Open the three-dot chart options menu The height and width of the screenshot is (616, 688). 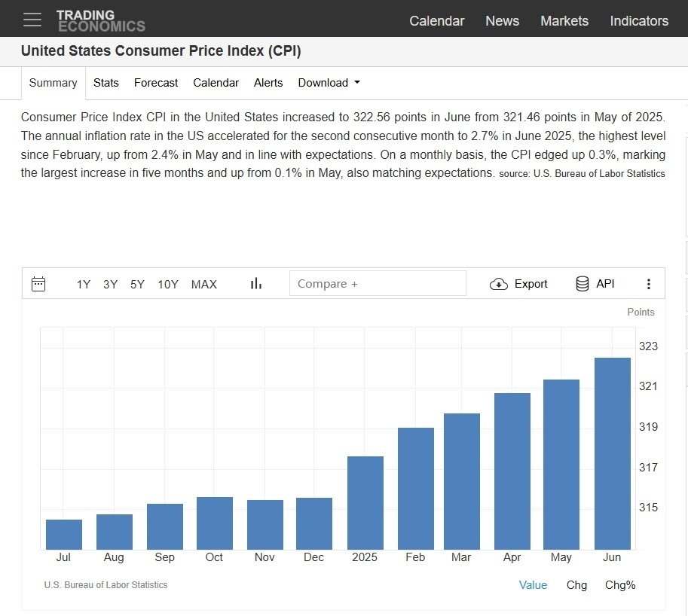click(x=649, y=284)
